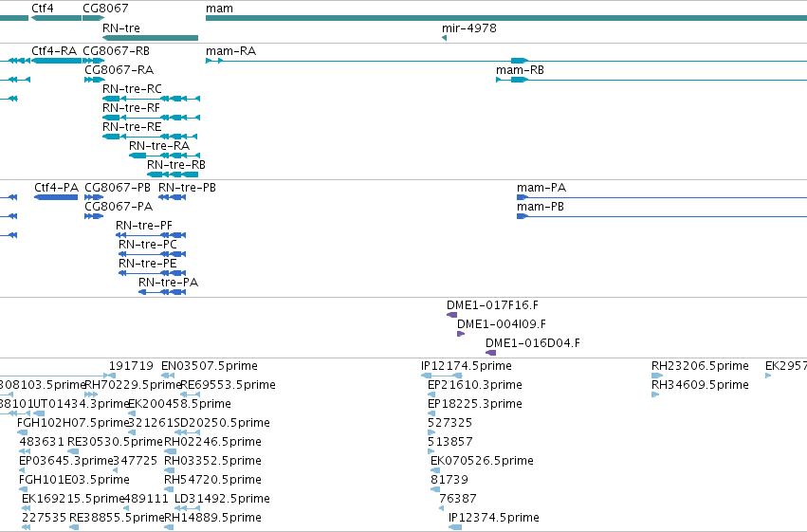The image size is (807, 532).
Task: Click the EP18225.3prime EST label
Action: (x=475, y=404)
